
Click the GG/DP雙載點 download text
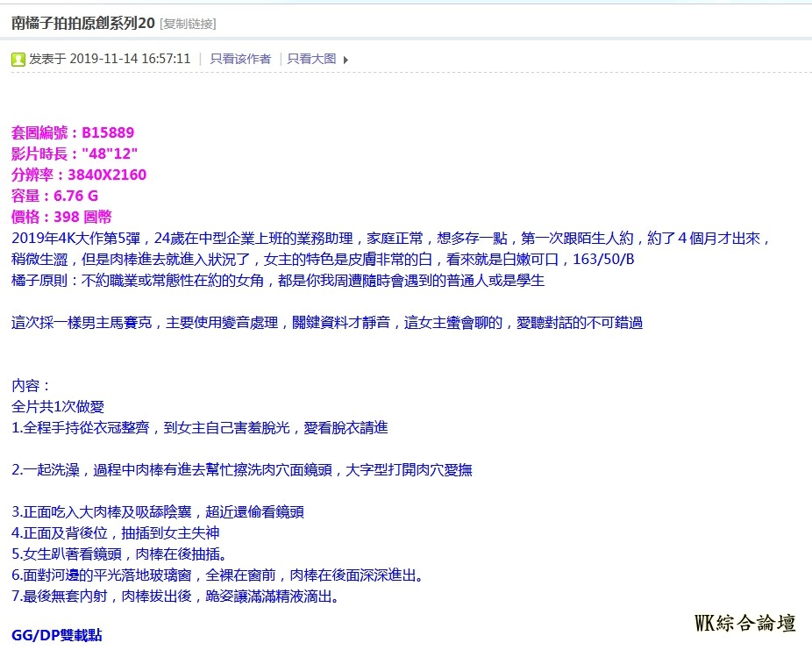(x=57, y=634)
